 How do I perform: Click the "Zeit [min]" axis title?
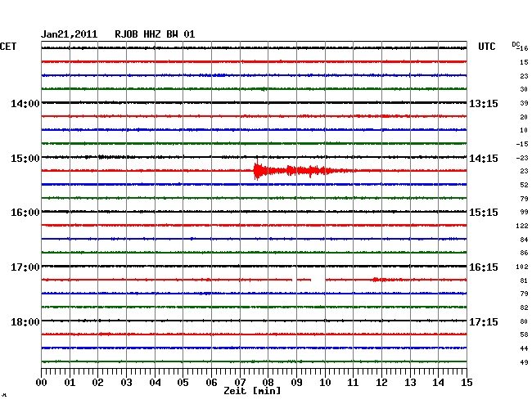(252, 391)
